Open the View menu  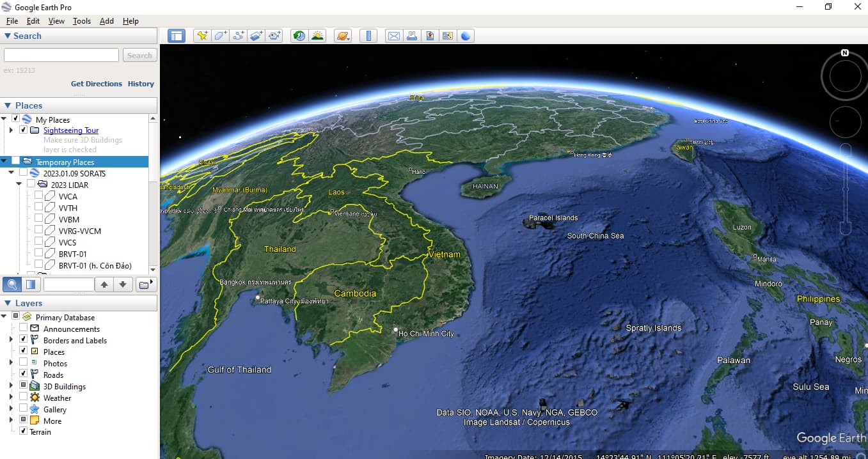pyautogui.click(x=56, y=20)
